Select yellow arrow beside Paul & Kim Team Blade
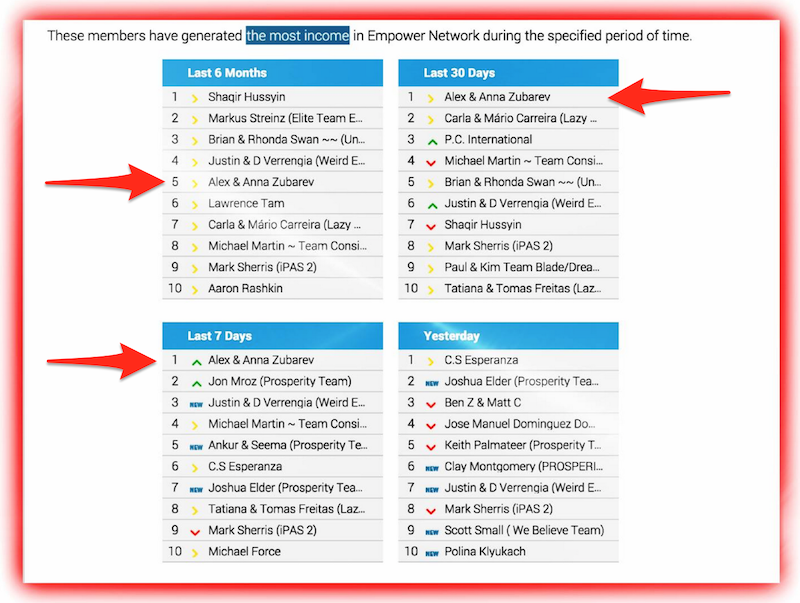This screenshot has width=800, height=603. click(431, 269)
